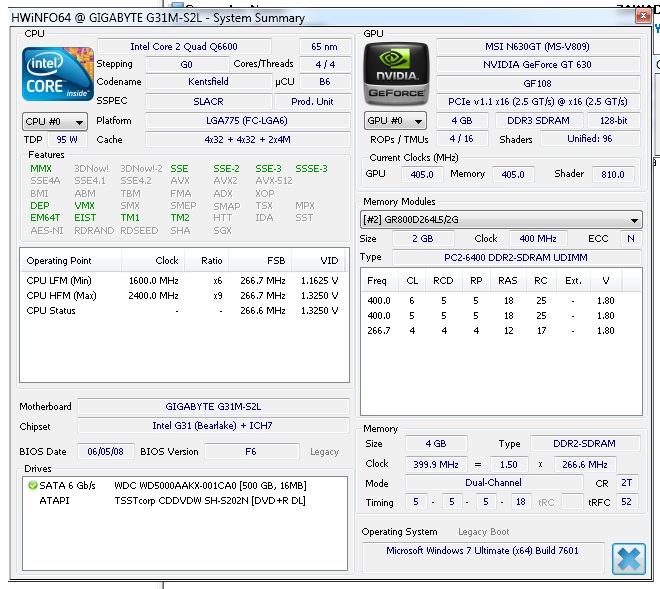
Task: Click the GIGABYTE G31M-S2L motherboard field
Action: coord(213,407)
